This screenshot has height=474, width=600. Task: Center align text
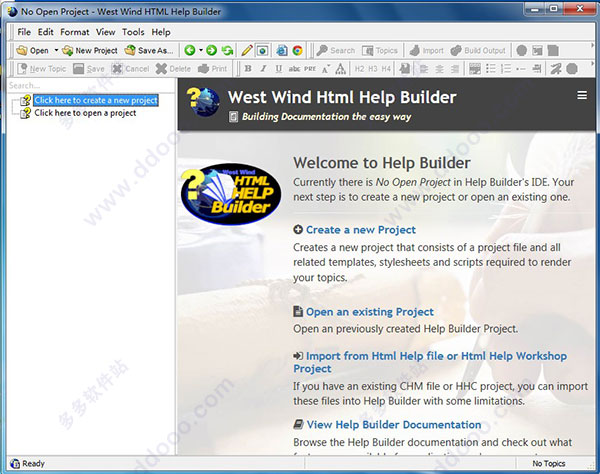point(439,68)
